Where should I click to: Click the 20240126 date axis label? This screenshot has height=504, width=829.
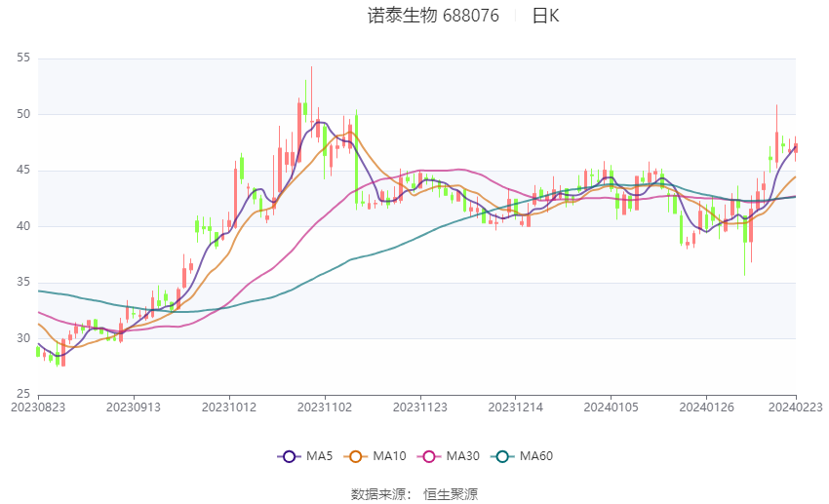[x=706, y=407]
